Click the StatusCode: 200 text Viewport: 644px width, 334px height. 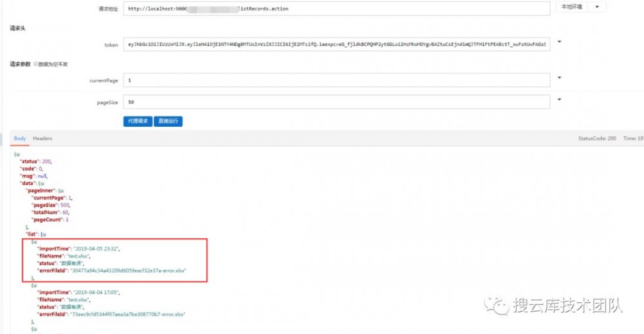tap(597, 139)
